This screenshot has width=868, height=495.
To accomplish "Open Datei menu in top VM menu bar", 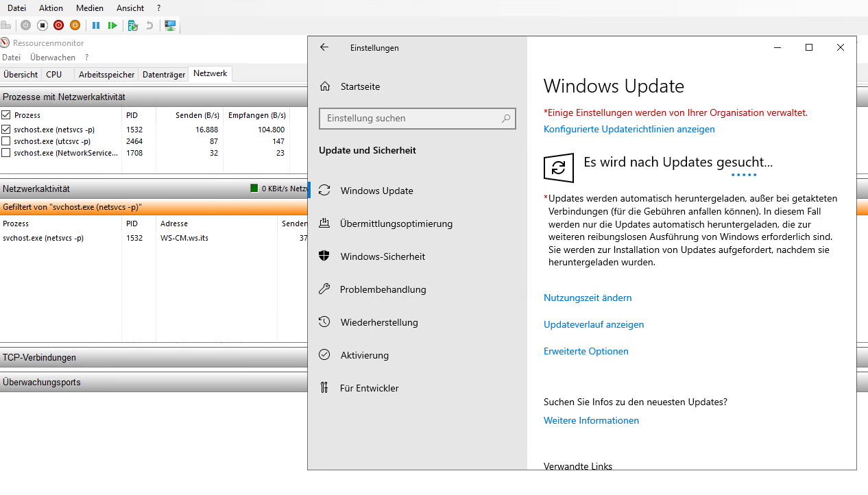I will pyautogui.click(x=16, y=8).
